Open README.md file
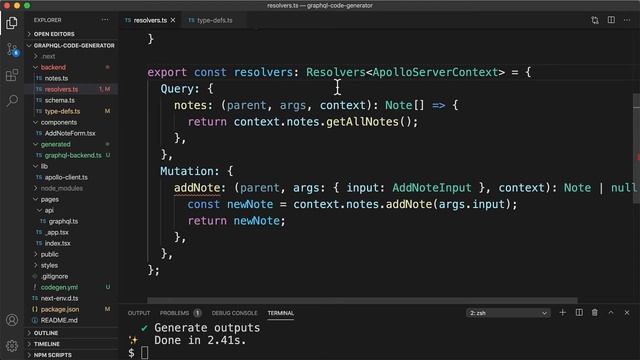Screen dimensions: 640x360 point(59,320)
